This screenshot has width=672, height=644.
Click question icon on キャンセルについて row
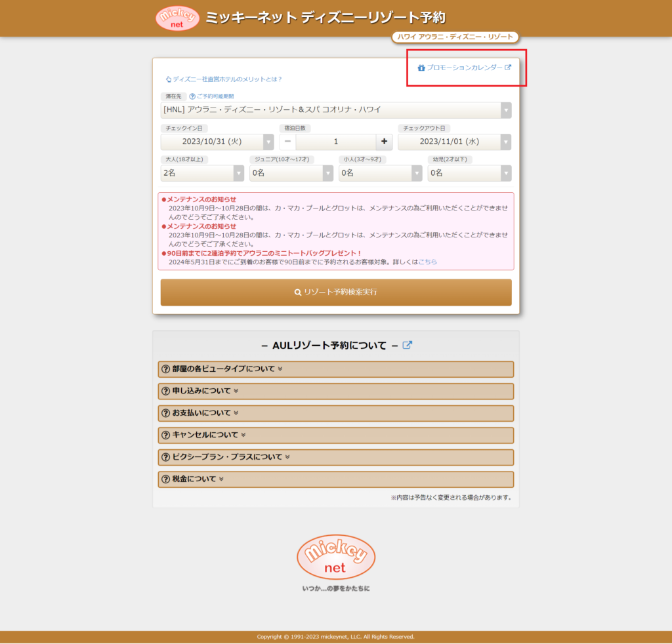point(166,435)
